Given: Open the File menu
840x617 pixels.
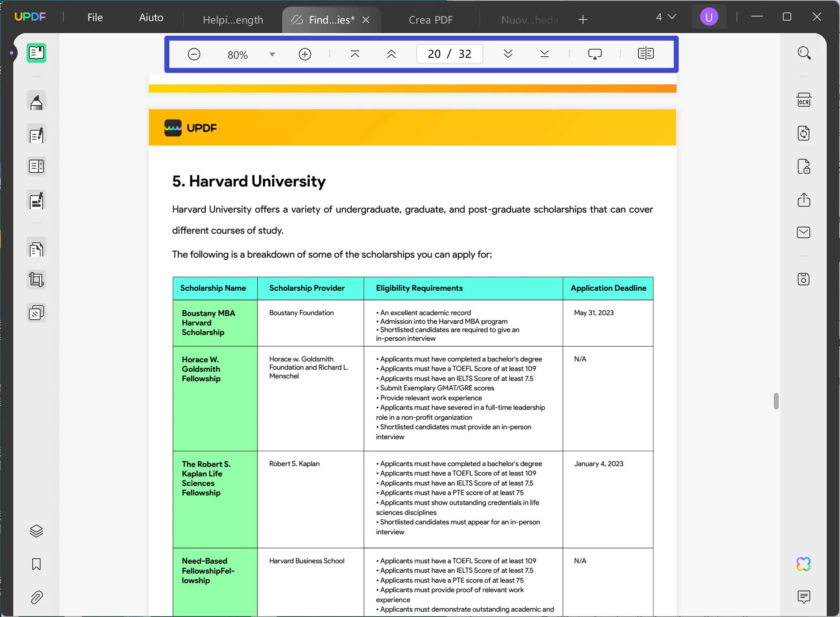Looking at the screenshot, I should coord(95,18).
